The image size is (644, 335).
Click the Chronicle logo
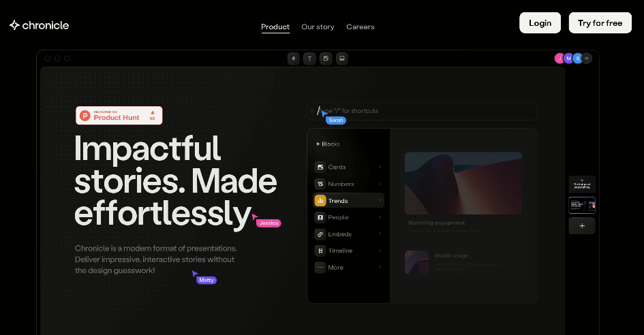[x=40, y=25]
